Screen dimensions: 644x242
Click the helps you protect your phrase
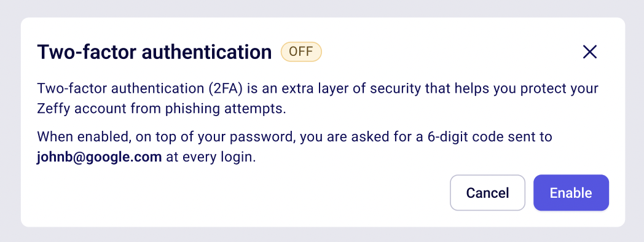[x=518, y=88]
